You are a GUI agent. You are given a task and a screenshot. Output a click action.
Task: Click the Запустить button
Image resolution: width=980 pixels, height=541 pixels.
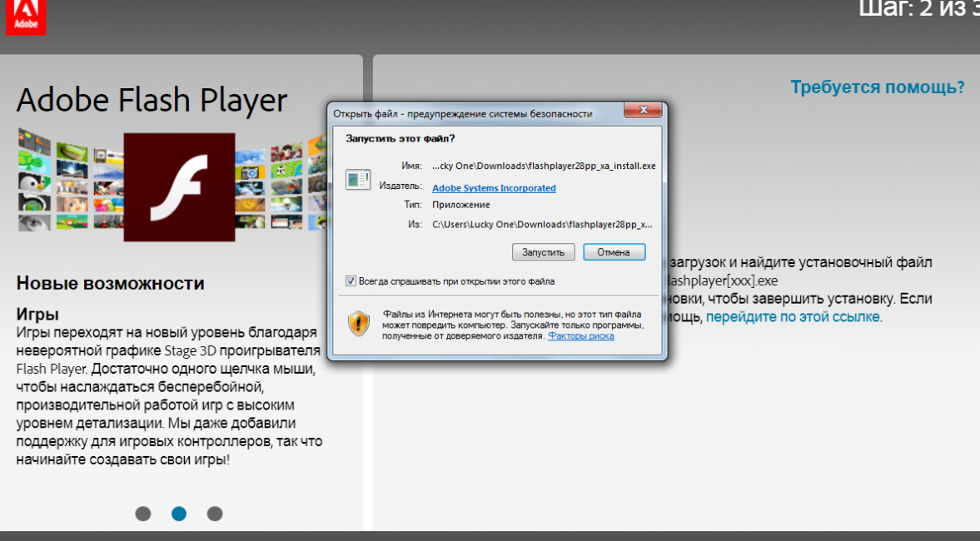pos(543,252)
